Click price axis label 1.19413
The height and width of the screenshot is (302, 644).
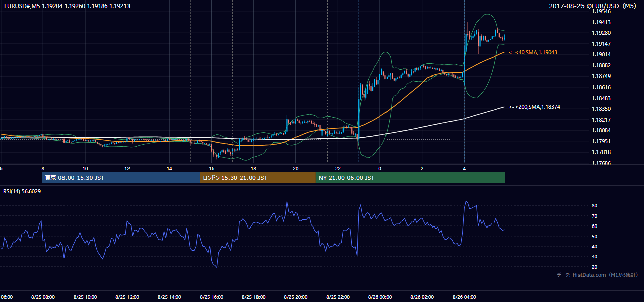coord(601,22)
